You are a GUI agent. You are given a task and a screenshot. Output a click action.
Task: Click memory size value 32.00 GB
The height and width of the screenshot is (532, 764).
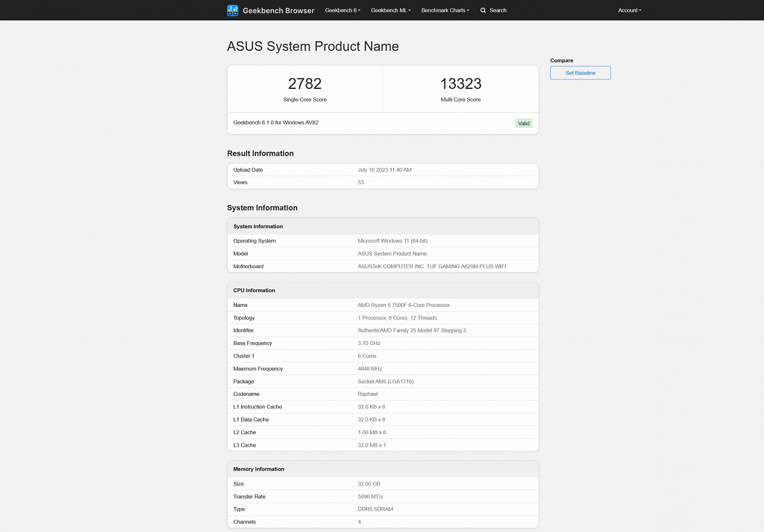click(x=369, y=484)
